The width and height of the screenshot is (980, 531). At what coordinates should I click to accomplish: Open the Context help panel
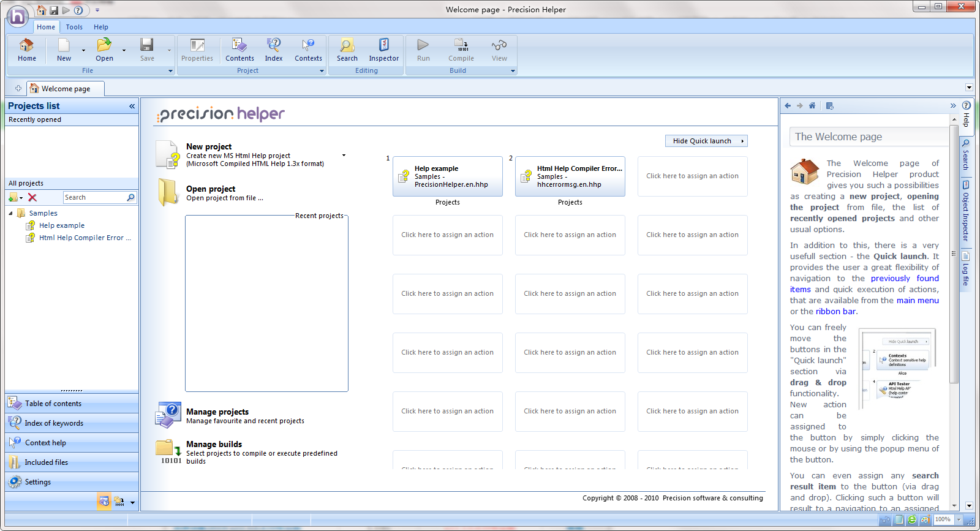coord(72,443)
